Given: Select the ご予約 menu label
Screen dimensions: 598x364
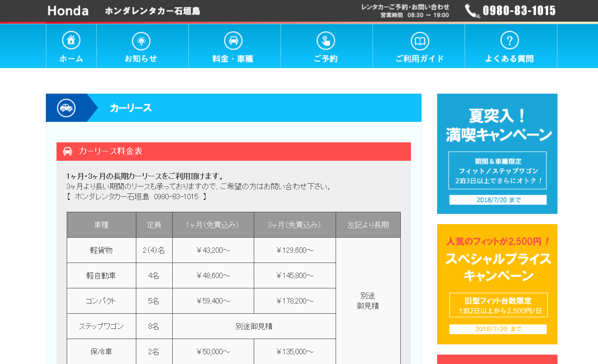Looking at the screenshot, I should click(x=326, y=59).
